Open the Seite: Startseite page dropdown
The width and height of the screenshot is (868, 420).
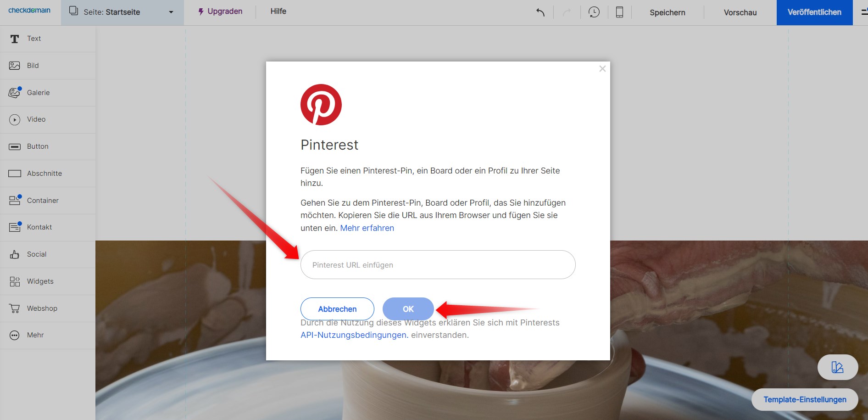click(122, 12)
